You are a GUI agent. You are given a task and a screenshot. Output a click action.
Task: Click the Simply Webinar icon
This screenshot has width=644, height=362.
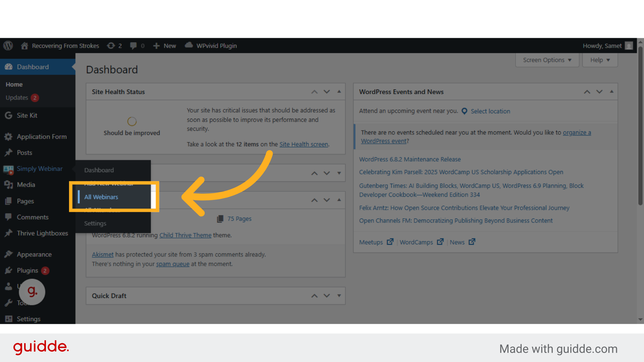click(8, 169)
